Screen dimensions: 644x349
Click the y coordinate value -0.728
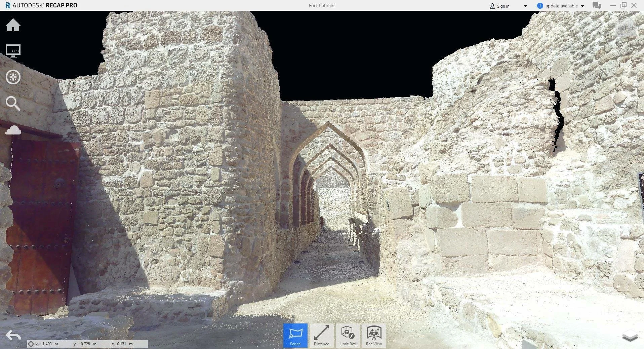[85, 344]
